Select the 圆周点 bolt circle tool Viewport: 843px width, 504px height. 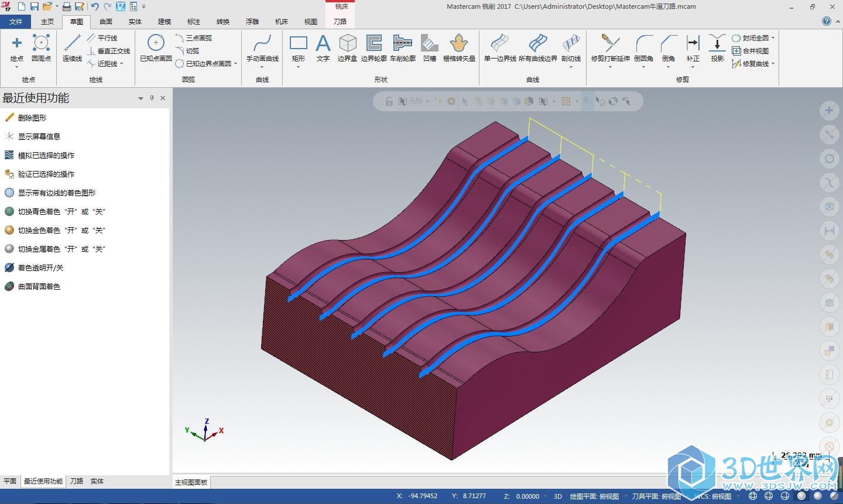click(41, 47)
